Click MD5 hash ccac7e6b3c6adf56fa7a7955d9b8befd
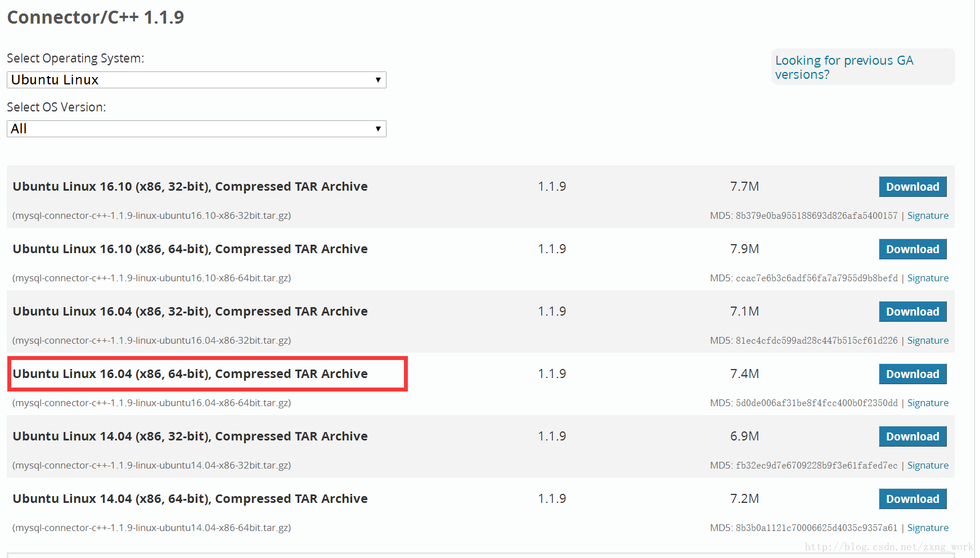Image resolution: width=980 pixels, height=558 pixels. pyautogui.click(x=817, y=278)
